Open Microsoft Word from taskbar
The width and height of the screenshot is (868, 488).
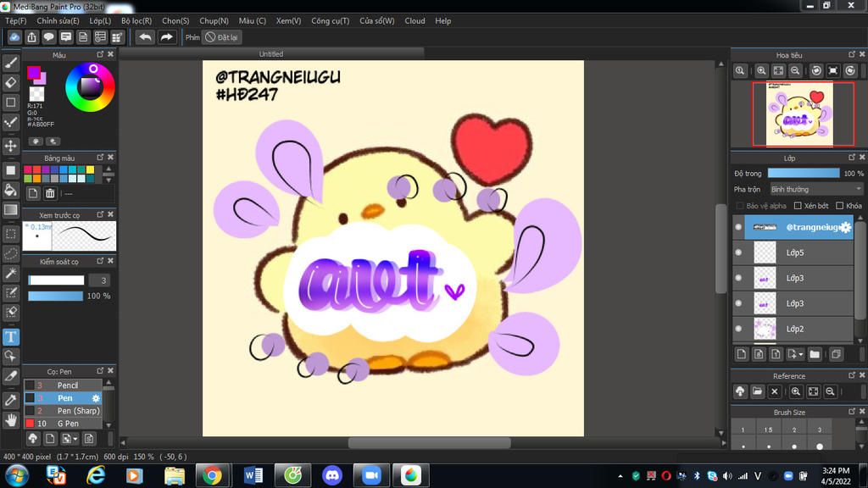click(253, 475)
